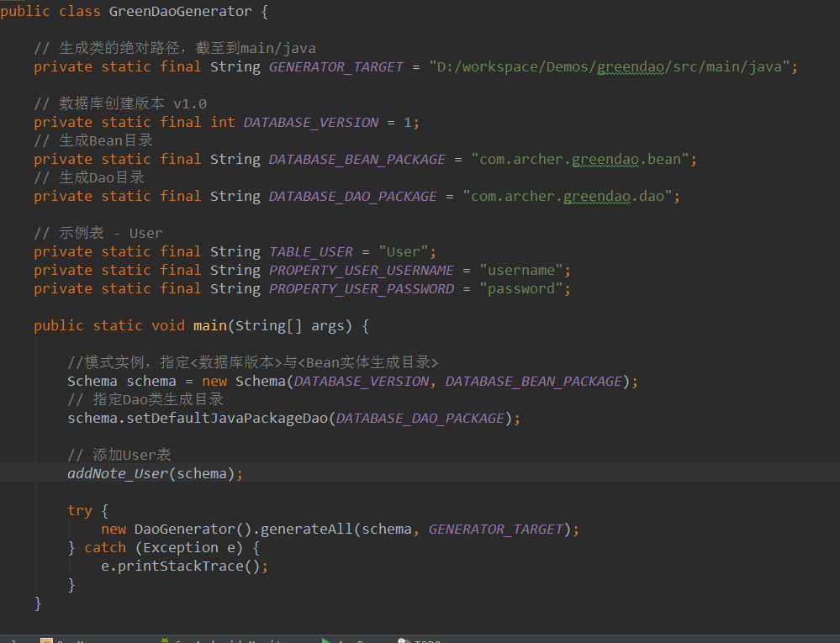Click the 'new' keyword before Schema constructor

click(214, 382)
